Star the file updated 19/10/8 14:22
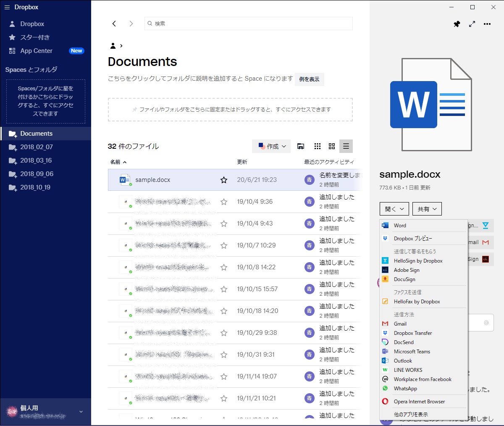This screenshot has height=426, width=504. click(x=224, y=267)
